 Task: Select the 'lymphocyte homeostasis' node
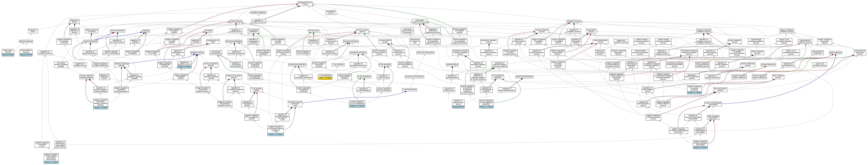[x=414, y=77]
